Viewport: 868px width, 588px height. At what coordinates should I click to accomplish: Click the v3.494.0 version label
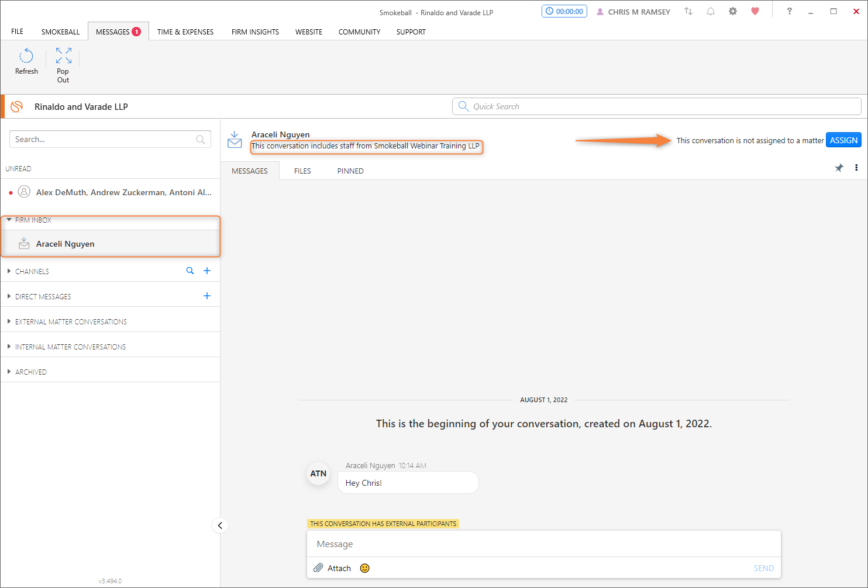pyautogui.click(x=110, y=581)
